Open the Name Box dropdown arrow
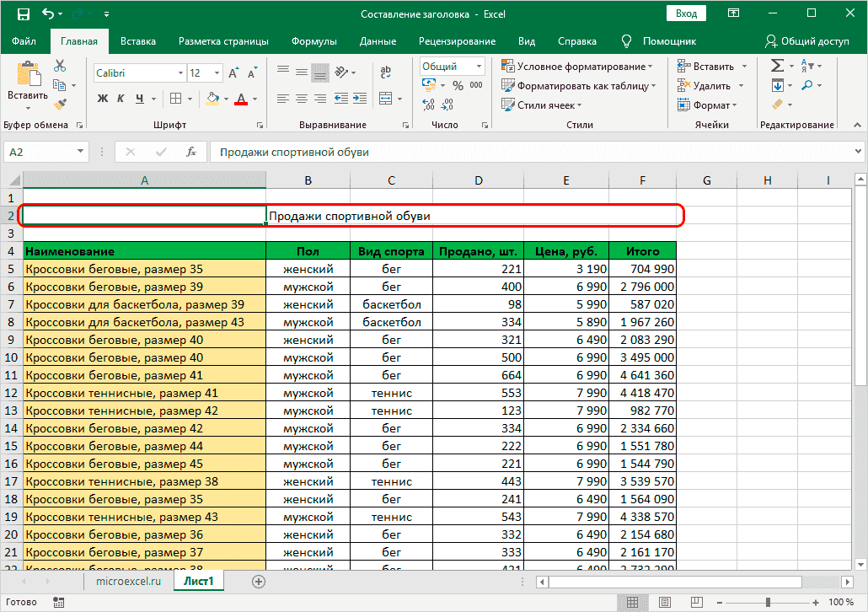The image size is (868, 612). coord(81,152)
